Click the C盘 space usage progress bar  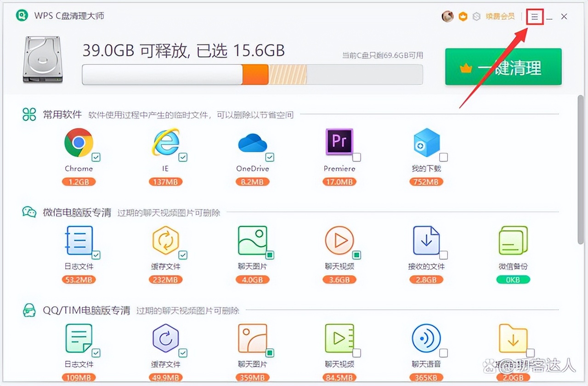[x=252, y=74]
